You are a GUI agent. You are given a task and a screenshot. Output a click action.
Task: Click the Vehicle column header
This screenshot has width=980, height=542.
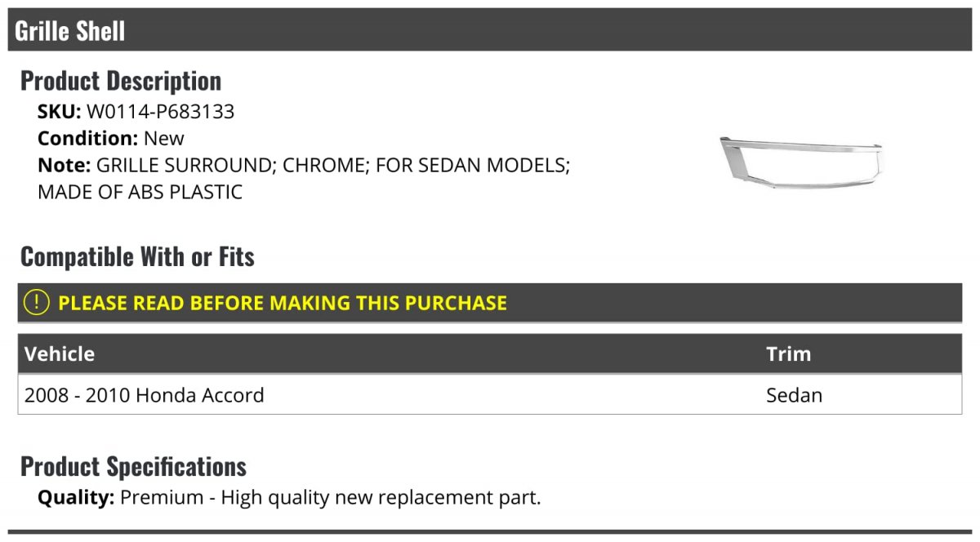tap(60, 353)
